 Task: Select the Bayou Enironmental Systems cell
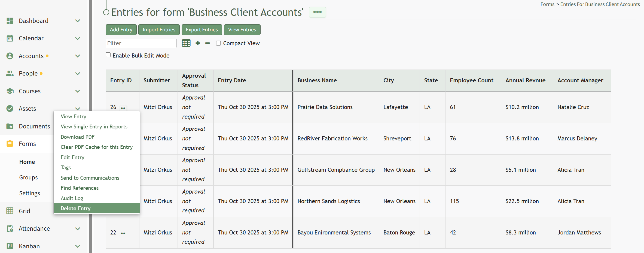point(336,233)
